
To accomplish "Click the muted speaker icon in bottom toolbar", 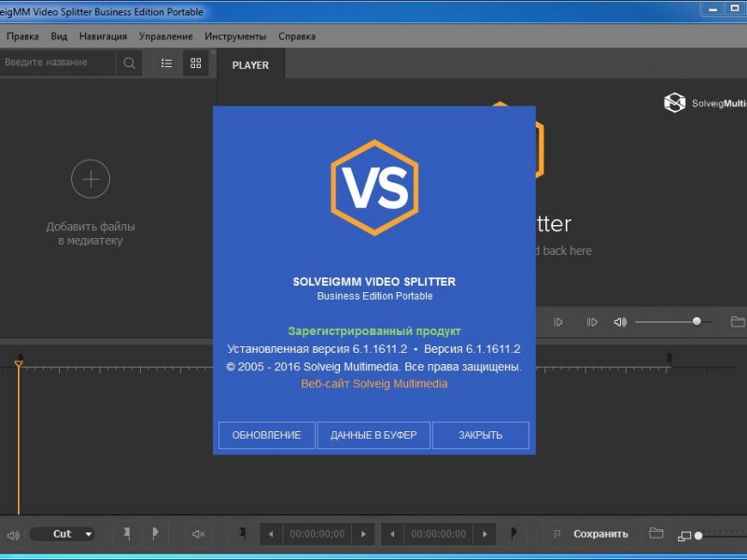I will coord(198,534).
